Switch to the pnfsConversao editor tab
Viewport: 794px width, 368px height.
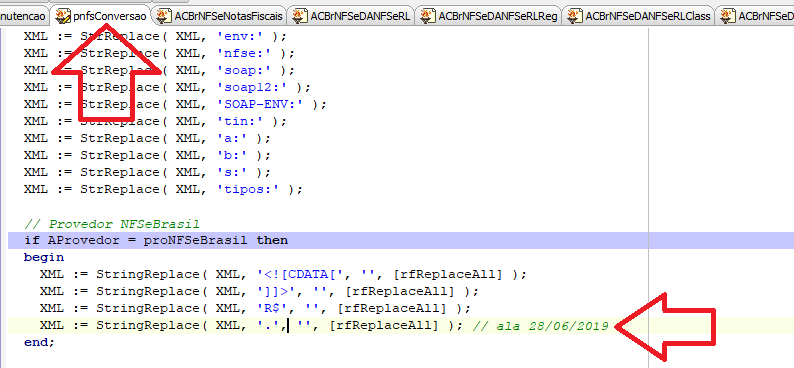click(101, 16)
